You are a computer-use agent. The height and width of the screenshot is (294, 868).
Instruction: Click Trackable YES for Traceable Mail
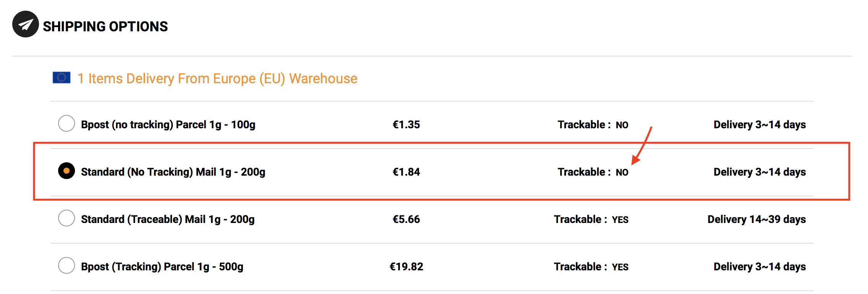(592, 220)
